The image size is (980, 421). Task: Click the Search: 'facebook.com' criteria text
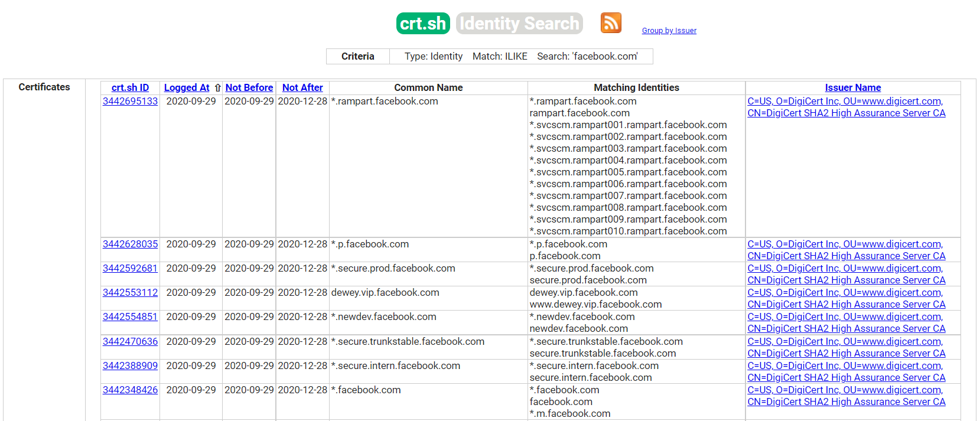[588, 56]
